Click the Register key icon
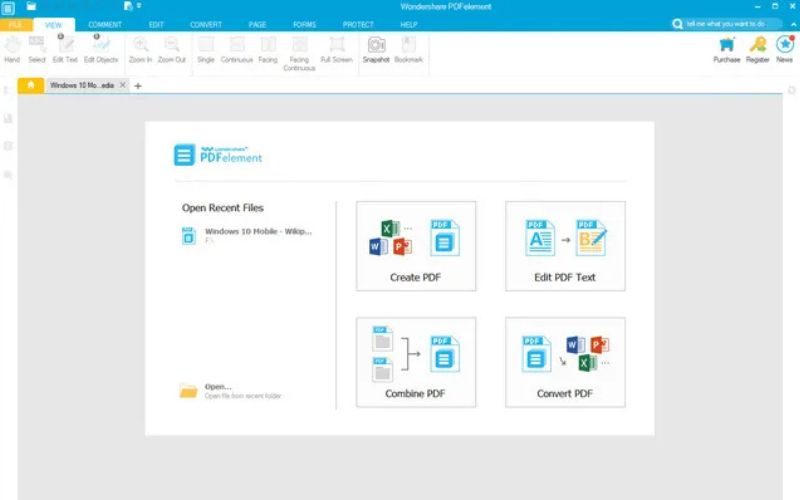The width and height of the screenshot is (800, 500). tap(758, 45)
